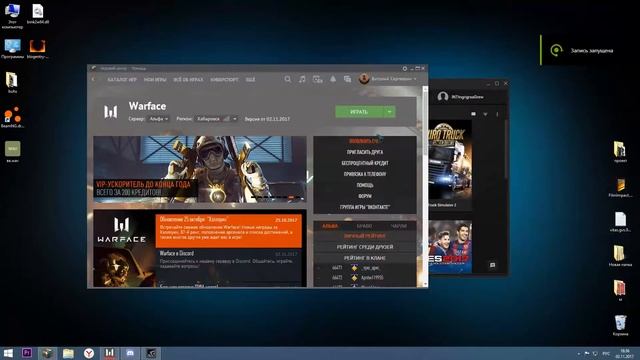The width and height of the screenshot is (640, 360).
Task: Expand the Khabarovsk region dropdown
Action: pyautogui.click(x=217, y=119)
